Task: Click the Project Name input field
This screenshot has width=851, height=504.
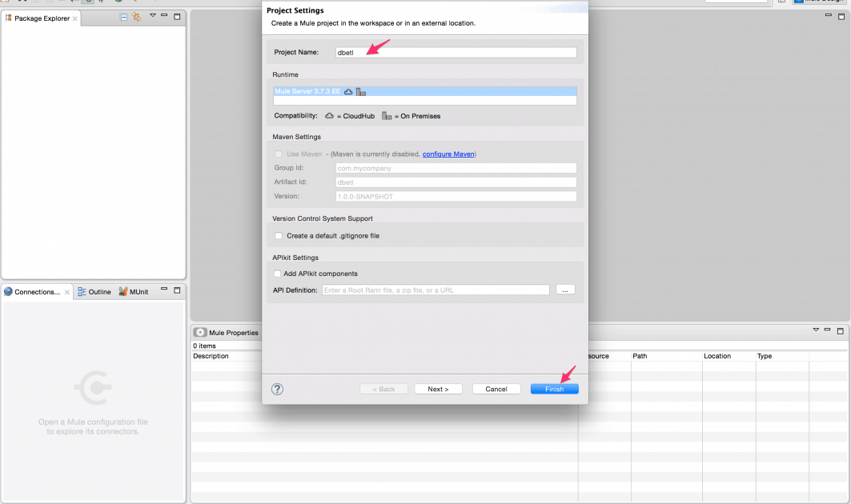Action: click(456, 52)
